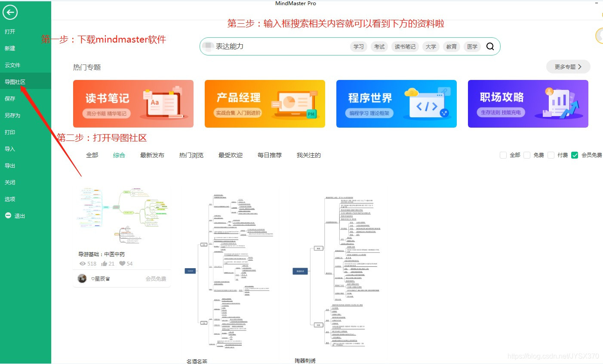Click the 导游基础：中医中药 title text
Screen dimensions: 603x364
102,254
